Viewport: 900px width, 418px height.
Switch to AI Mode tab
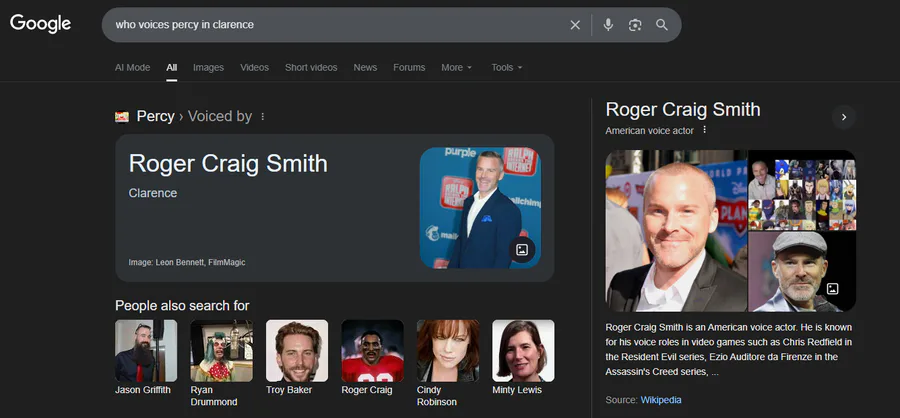132,67
